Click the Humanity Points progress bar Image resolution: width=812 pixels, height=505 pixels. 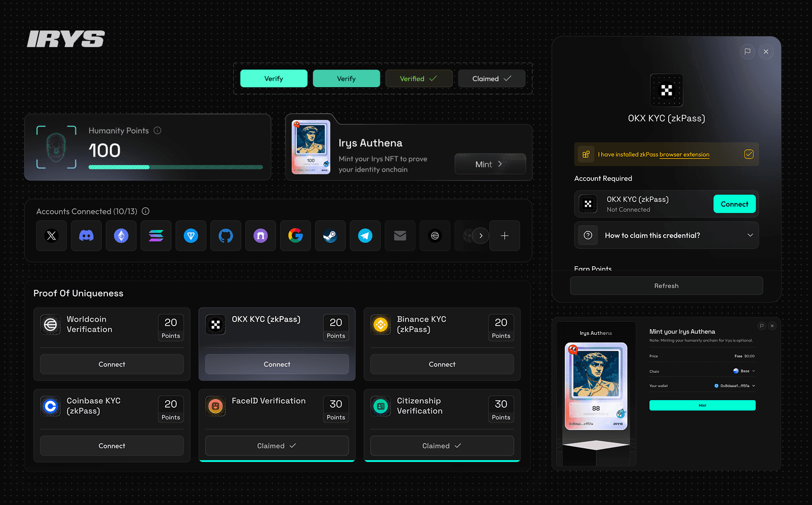[x=176, y=167]
